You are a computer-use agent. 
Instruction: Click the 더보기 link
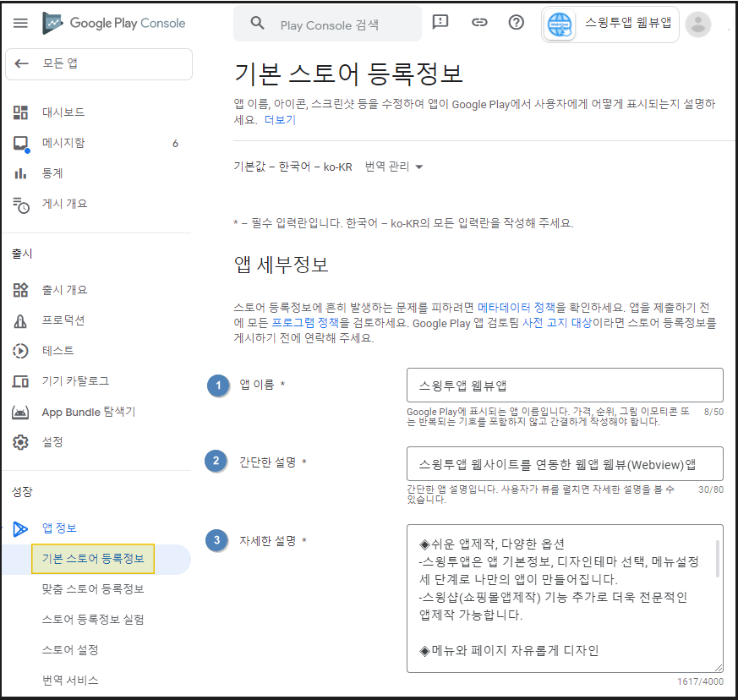coord(280,120)
